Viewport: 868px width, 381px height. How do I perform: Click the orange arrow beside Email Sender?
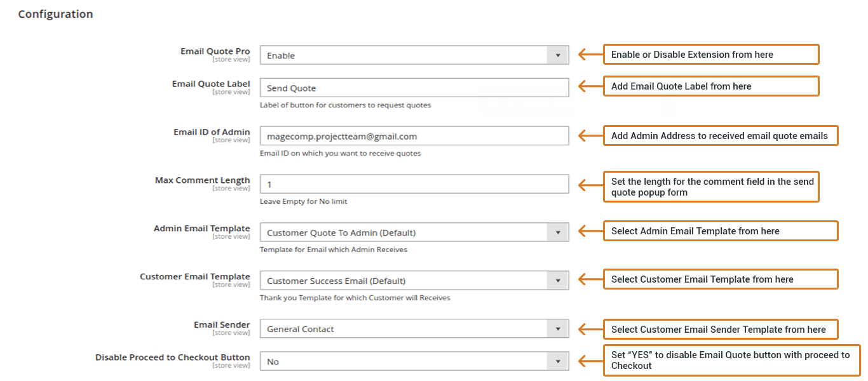click(x=589, y=329)
